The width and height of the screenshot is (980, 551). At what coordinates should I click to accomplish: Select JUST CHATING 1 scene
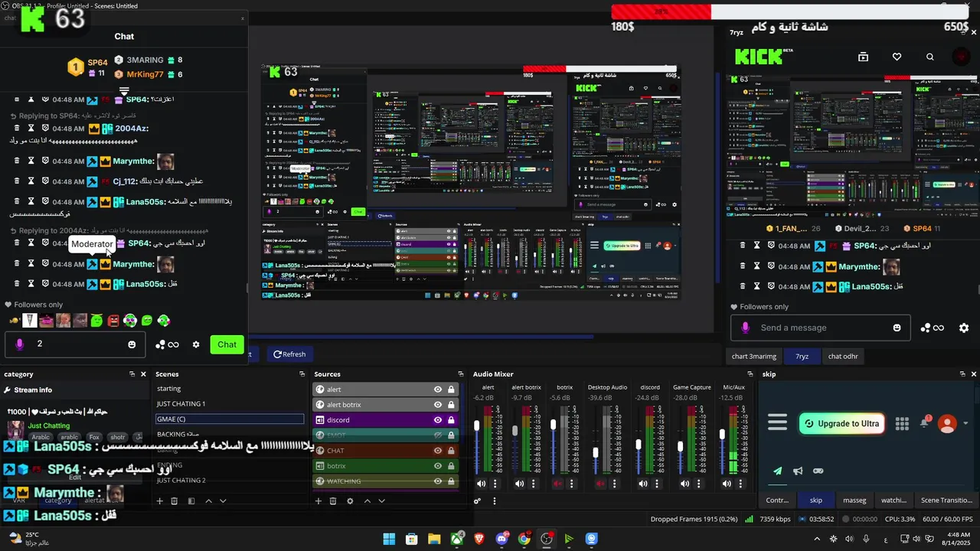230,403
